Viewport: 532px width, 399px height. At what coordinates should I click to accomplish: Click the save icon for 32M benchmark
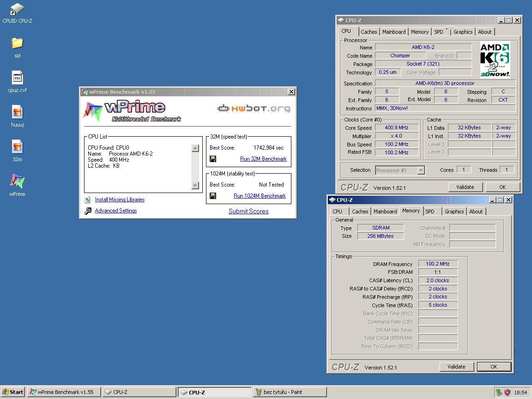pyautogui.click(x=213, y=159)
